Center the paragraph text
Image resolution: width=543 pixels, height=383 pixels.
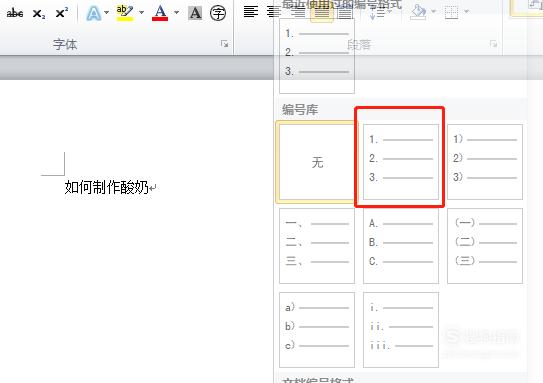point(273,12)
